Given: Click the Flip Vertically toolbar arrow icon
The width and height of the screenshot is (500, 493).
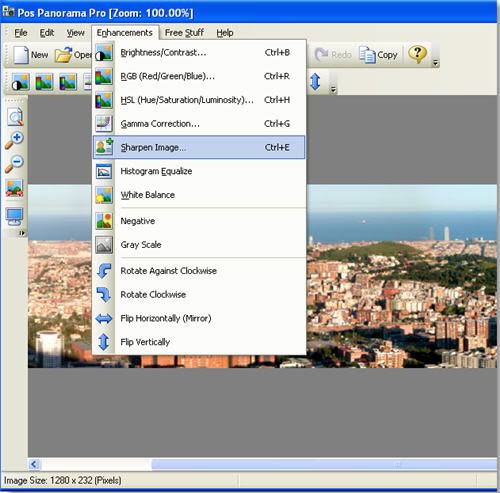Looking at the screenshot, I should tap(315, 81).
